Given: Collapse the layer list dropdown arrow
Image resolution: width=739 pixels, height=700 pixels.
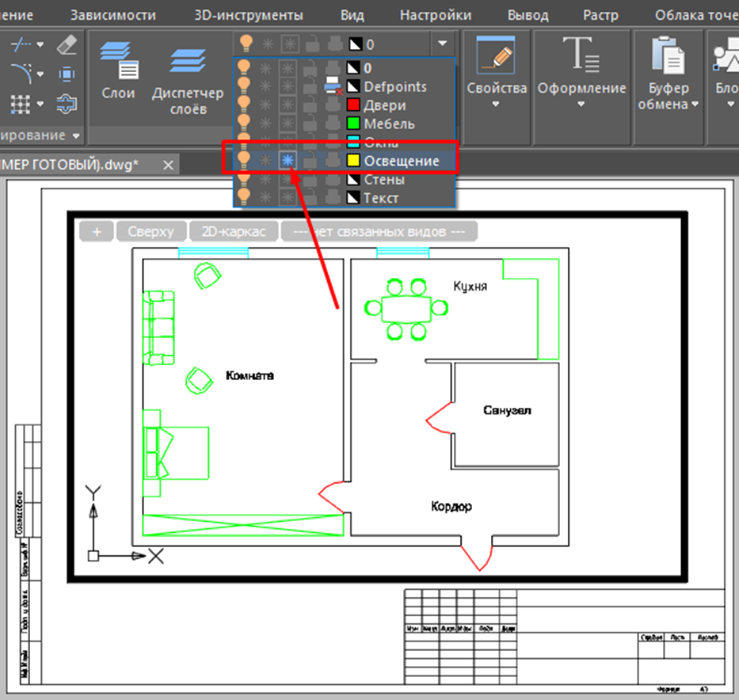Looking at the screenshot, I should tap(443, 44).
